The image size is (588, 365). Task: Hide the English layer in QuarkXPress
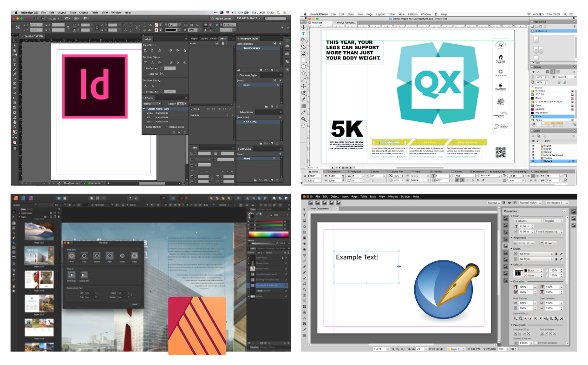click(x=533, y=146)
